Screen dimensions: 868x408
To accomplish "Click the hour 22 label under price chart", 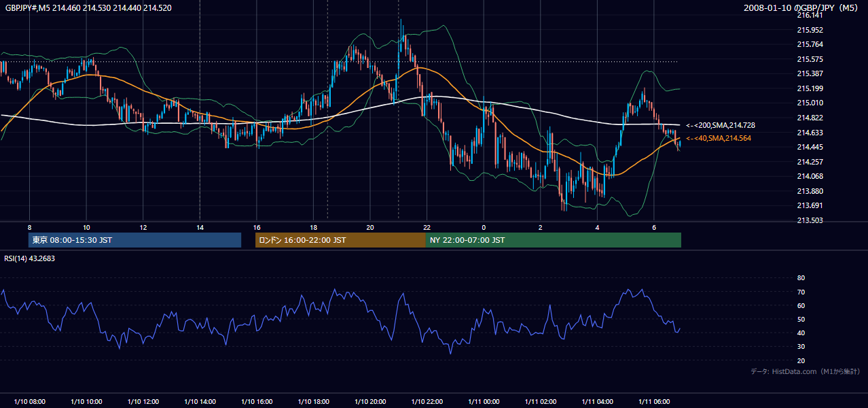I will click(427, 227).
